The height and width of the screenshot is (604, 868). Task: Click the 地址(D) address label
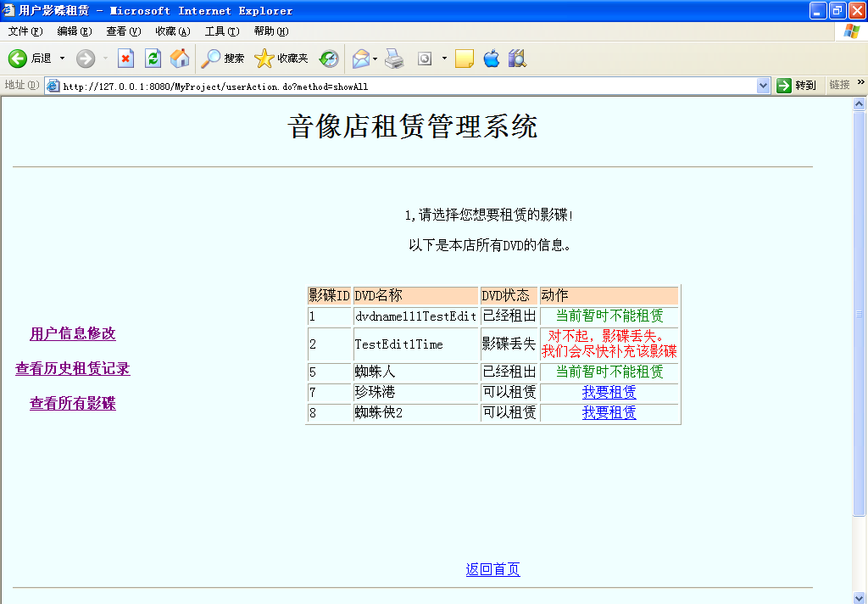click(21, 85)
